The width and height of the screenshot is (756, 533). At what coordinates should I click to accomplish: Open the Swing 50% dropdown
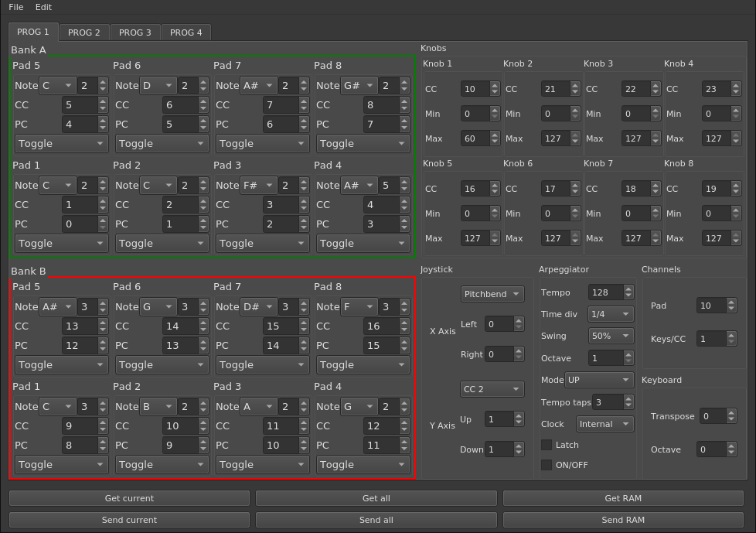[x=611, y=336]
